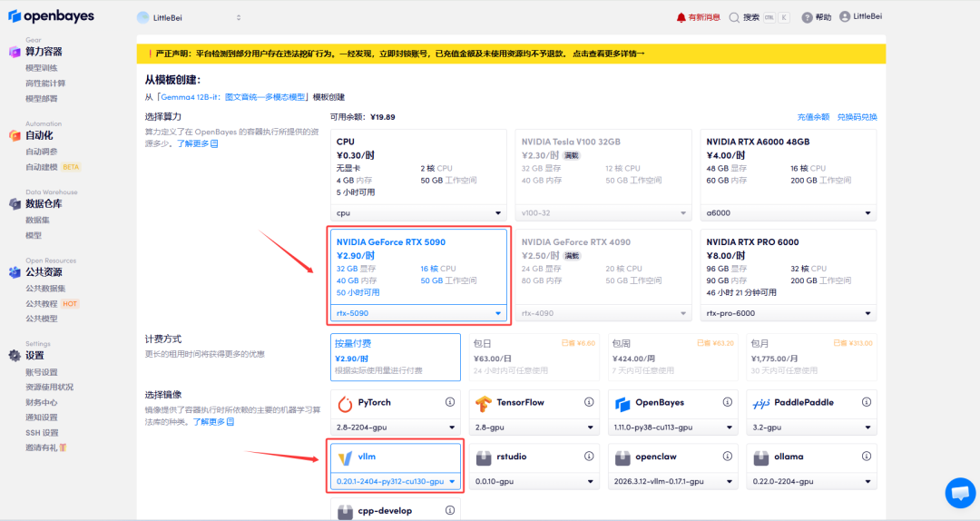Image resolution: width=980 pixels, height=521 pixels.
Task: Click 了解更多 under 选择镜像
Action: pos(213,422)
